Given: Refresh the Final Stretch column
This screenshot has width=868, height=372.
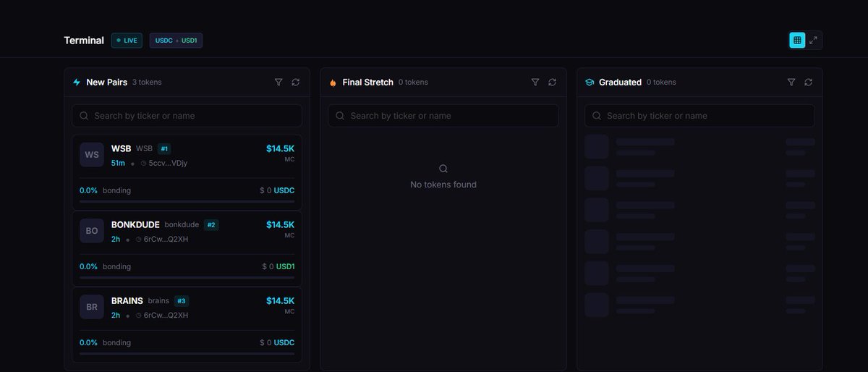Looking at the screenshot, I should coord(553,83).
